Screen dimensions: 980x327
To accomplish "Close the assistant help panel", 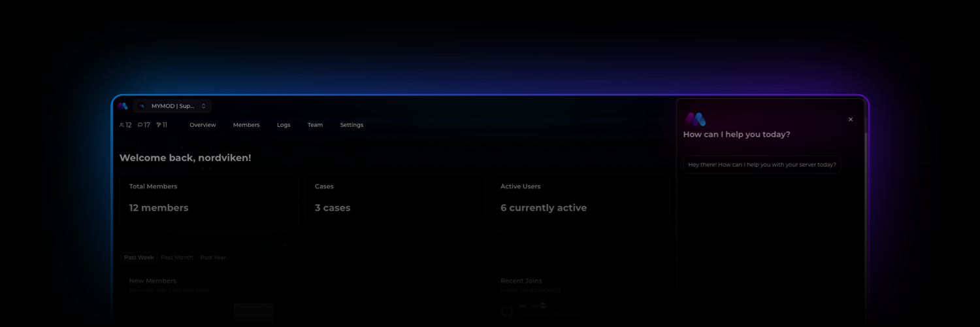I will [851, 120].
